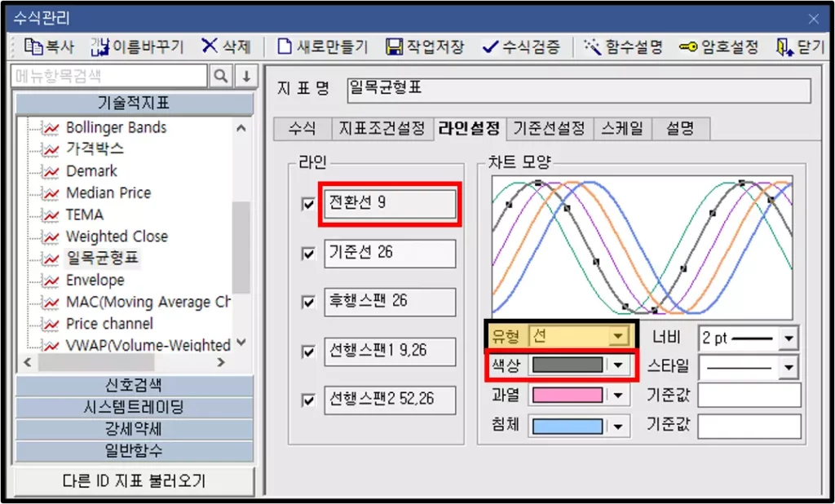This screenshot has width=835, height=504.
Task: Click the chart icon beside Bollinger Bands
Action: pos(51,128)
